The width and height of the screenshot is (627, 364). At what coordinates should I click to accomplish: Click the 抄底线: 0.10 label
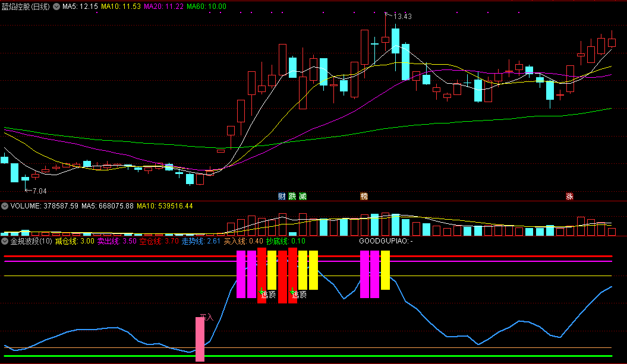point(285,241)
